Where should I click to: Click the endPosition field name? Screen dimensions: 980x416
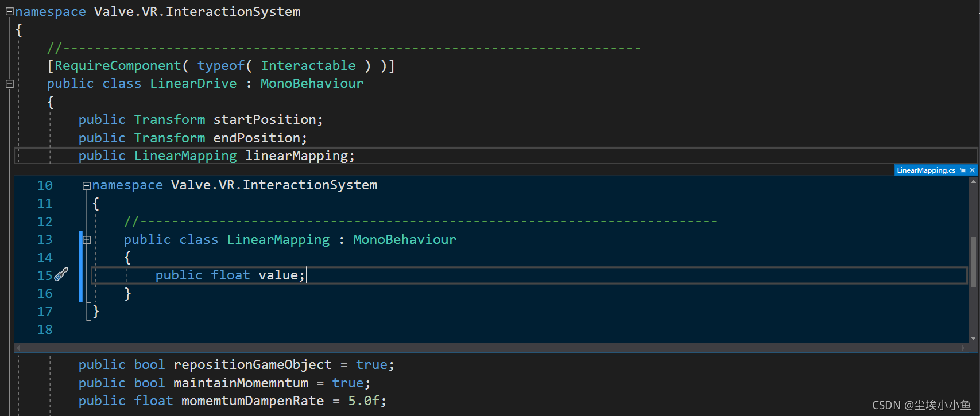[x=257, y=138]
